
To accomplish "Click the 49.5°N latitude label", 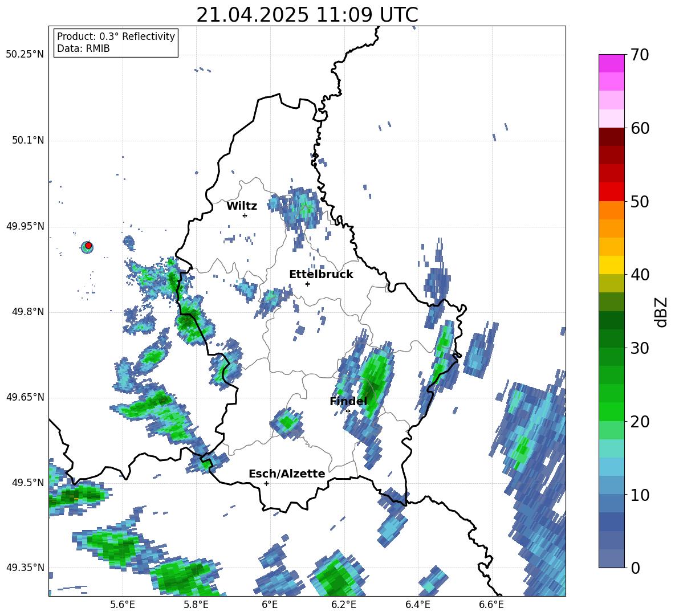I will pyautogui.click(x=27, y=483).
